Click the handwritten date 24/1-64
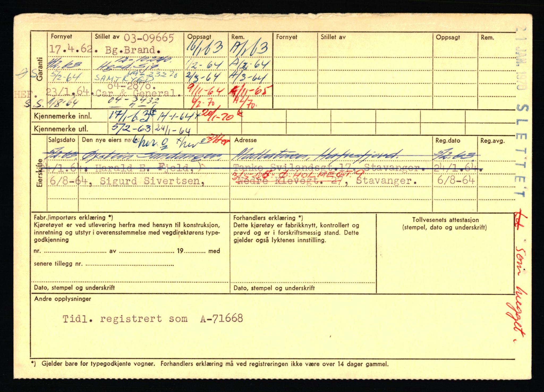This screenshot has height=392, width=544. pos(173,130)
